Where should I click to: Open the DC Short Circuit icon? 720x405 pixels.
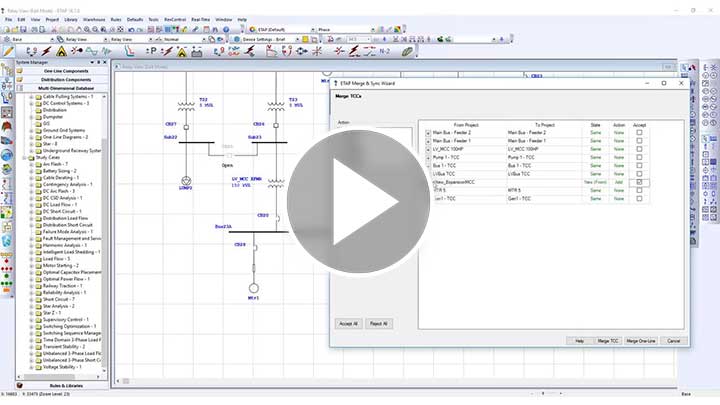tap(167, 51)
